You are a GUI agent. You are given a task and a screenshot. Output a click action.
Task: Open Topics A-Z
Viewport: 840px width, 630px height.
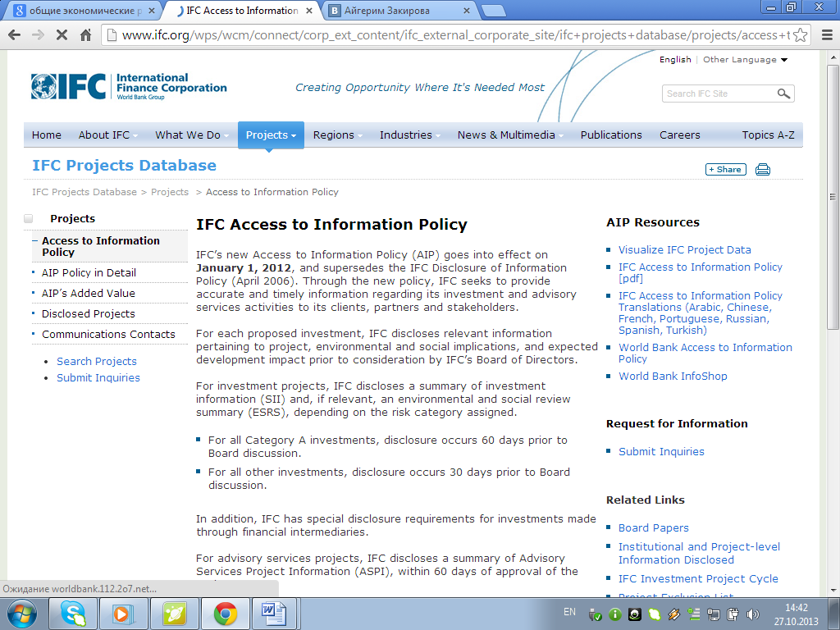tap(768, 135)
